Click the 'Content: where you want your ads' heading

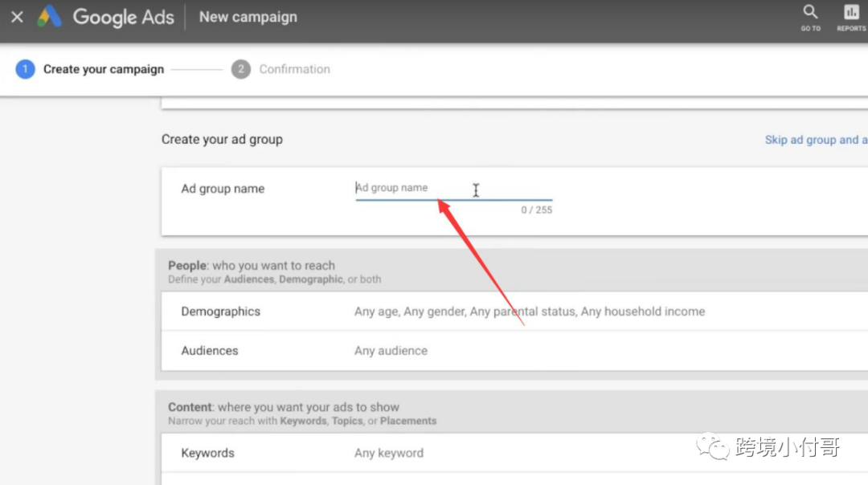pyautogui.click(x=284, y=407)
